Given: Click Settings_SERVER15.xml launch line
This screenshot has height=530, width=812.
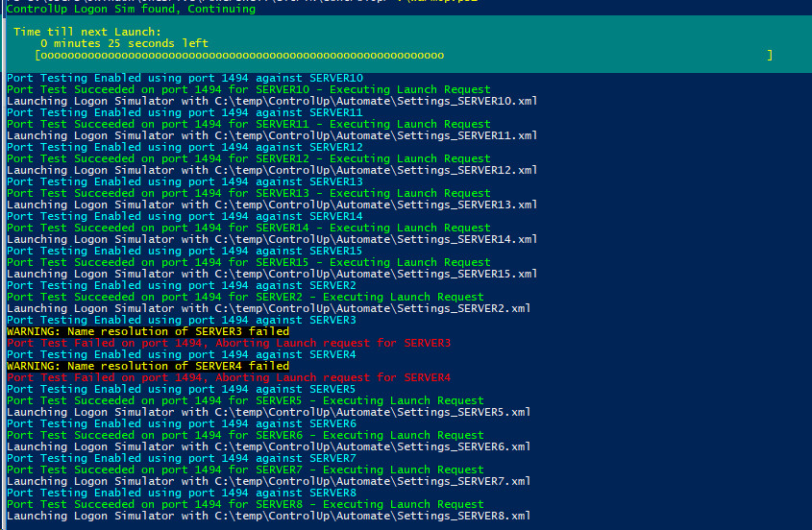Looking at the screenshot, I should [x=272, y=275].
